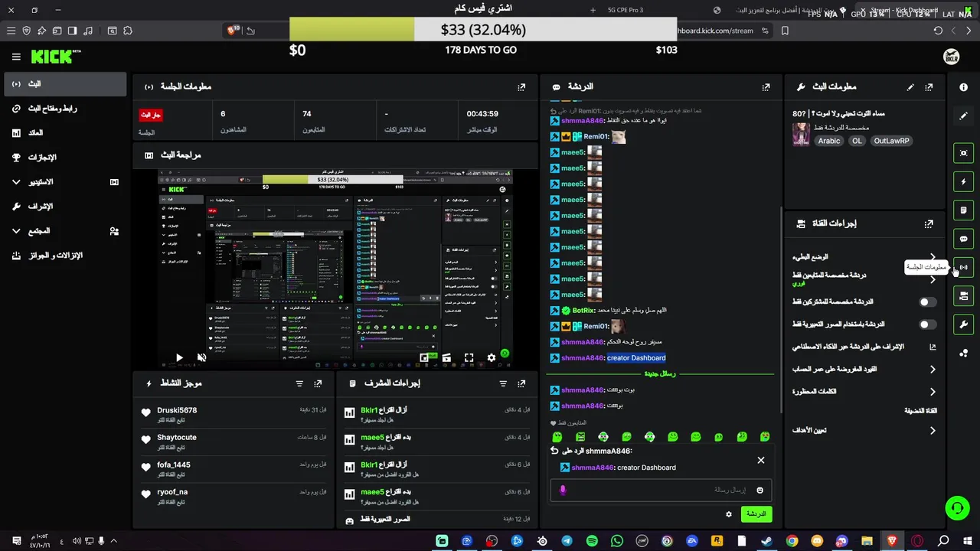Click fofa_1445 in activity feed
Viewport: 980px width, 551px height.
[174, 465]
